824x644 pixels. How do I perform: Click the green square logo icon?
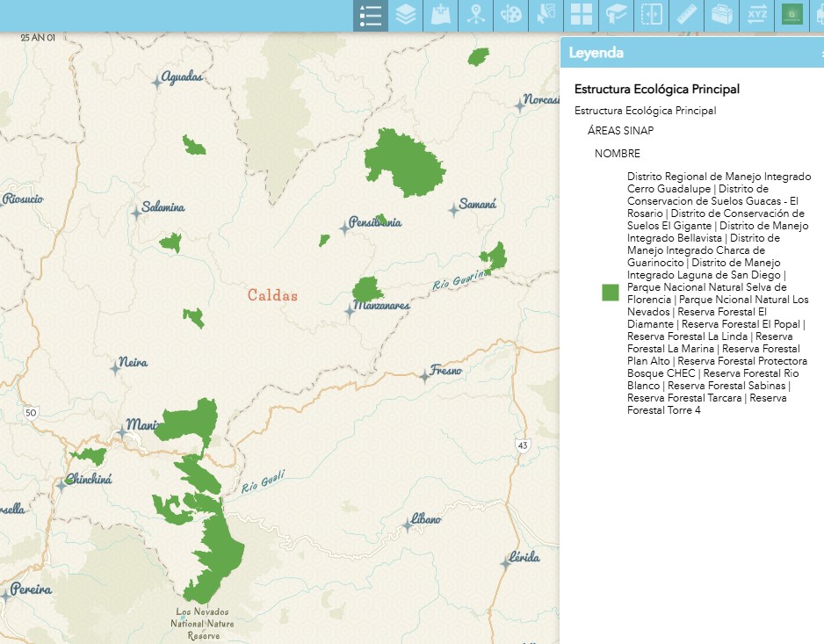click(x=791, y=16)
